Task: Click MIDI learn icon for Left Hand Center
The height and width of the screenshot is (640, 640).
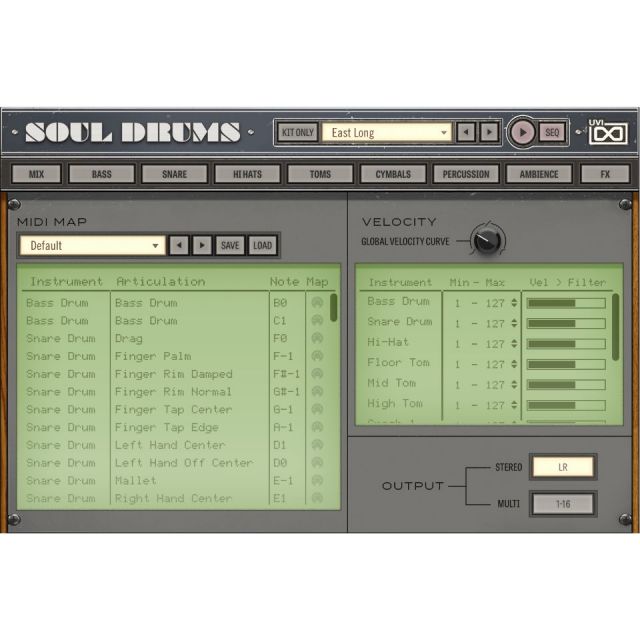Action: pyautogui.click(x=317, y=444)
